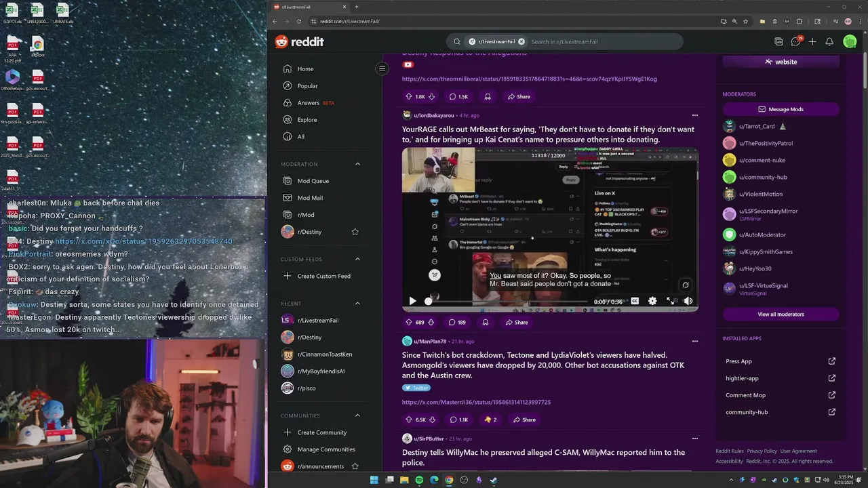Open Reddit chat messages icon
The width and height of the screenshot is (868, 488).
pos(796,41)
